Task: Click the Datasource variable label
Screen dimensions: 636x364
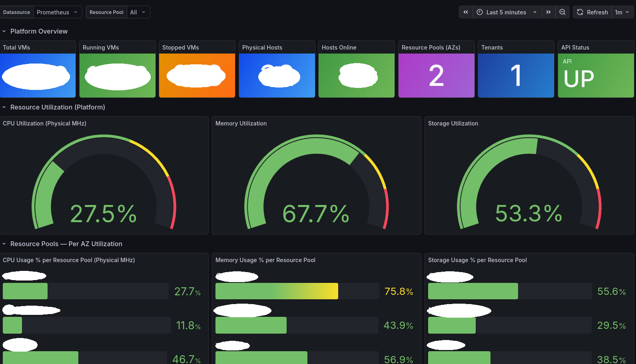Action: (x=16, y=12)
